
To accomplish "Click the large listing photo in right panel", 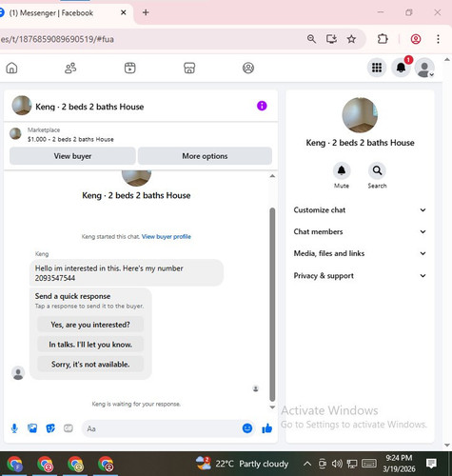I will click(360, 115).
